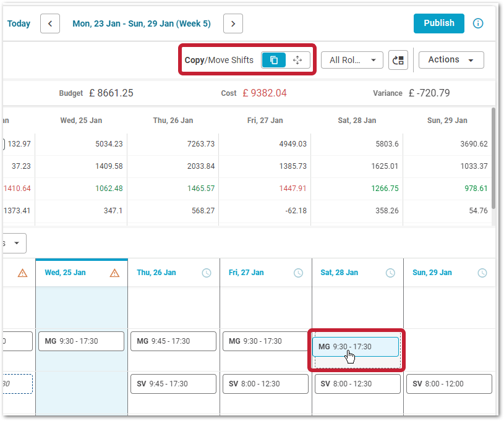Advance to next week with right arrow
This screenshot has width=504, height=421.
pyautogui.click(x=233, y=23)
